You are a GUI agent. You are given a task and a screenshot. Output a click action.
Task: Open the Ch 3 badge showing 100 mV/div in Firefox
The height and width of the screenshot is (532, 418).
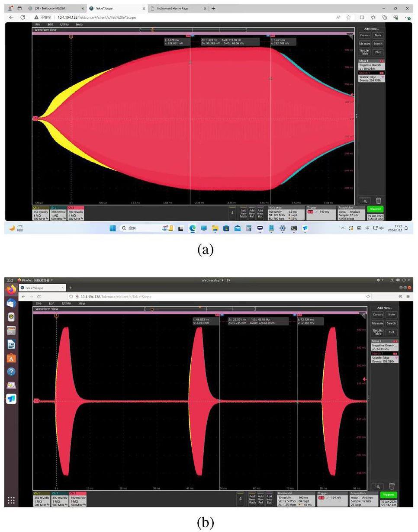point(78,499)
